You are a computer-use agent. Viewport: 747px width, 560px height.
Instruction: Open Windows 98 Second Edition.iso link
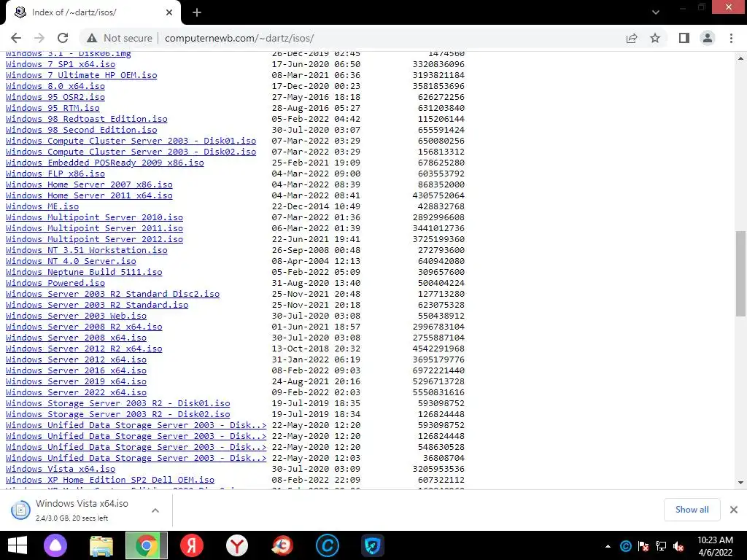pyautogui.click(x=82, y=130)
